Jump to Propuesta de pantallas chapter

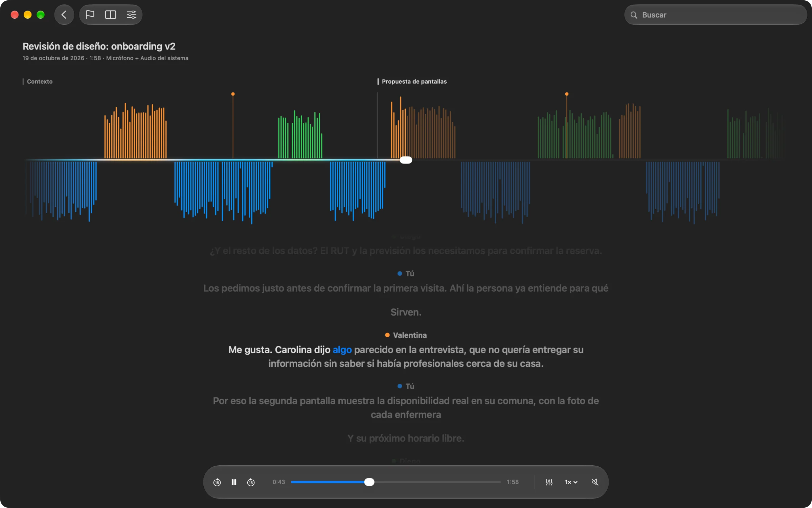point(412,81)
